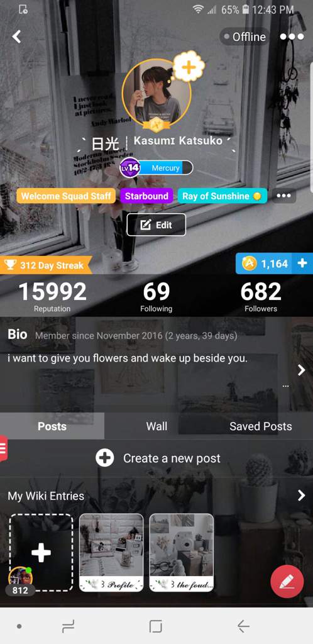
Task: Open the LV14 level badge
Action: (130, 167)
